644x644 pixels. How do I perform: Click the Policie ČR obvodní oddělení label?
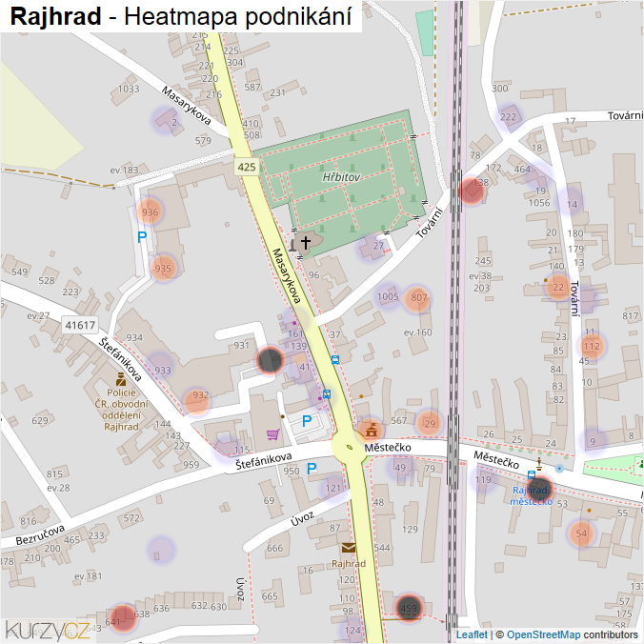[121, 410]
